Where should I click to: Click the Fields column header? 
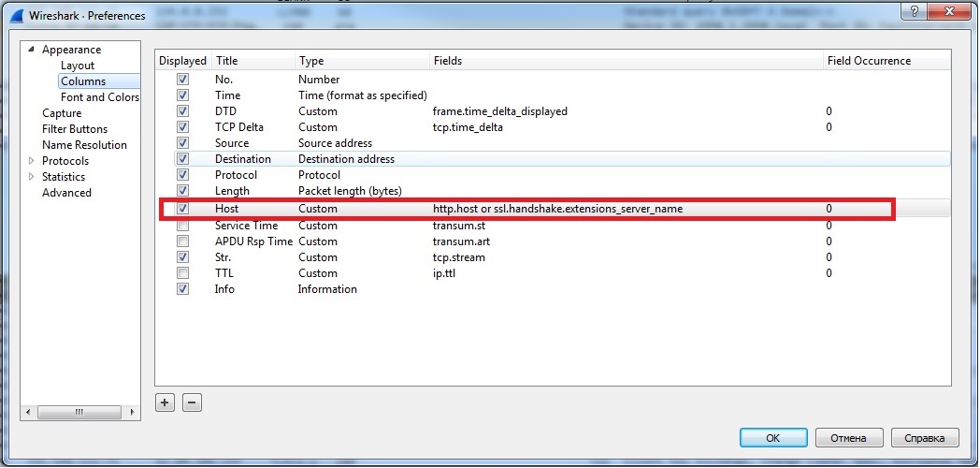pyautogui.click(x=627, y=61)
